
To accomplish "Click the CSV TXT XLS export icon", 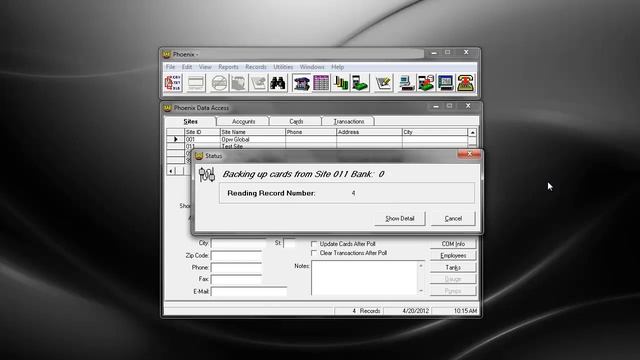I will 173,83.
